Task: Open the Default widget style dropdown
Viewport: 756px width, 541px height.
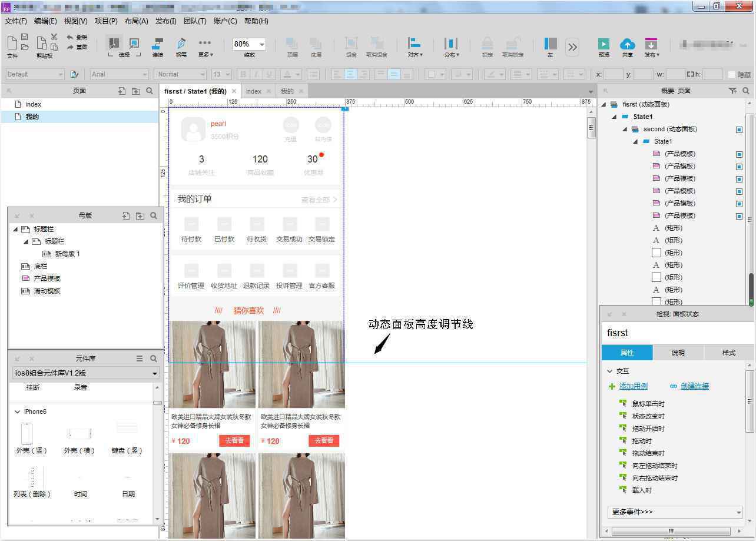Action: [x=35, y=74]
